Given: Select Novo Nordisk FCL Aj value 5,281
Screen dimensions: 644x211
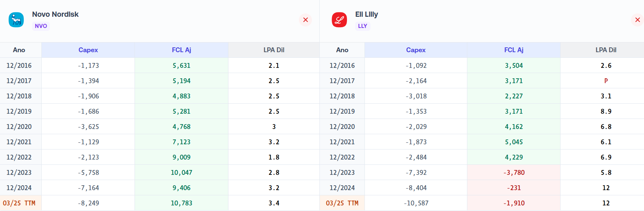Looking at the screenshot, I should [x=181, y=111].
